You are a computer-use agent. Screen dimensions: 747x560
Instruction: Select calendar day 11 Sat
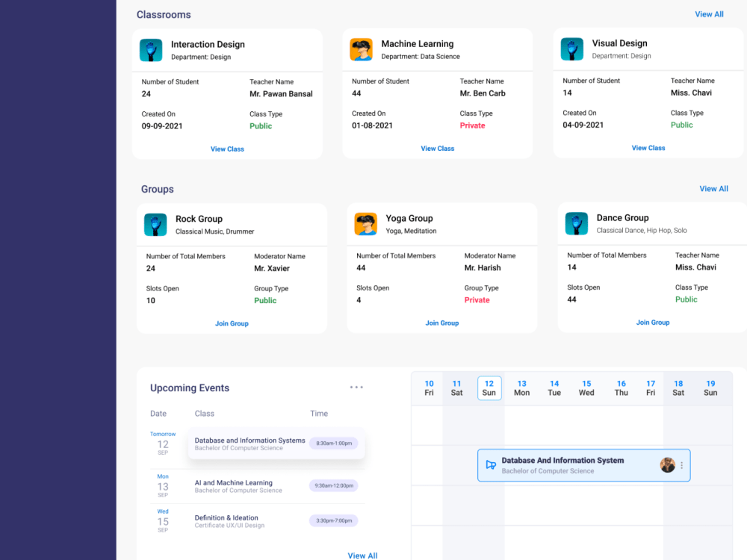coord(456,388)
